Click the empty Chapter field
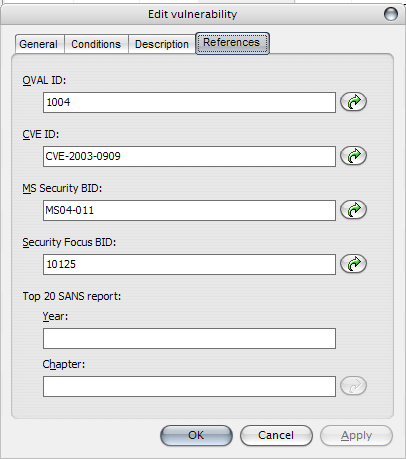The image size is (406, 459). 189,386
